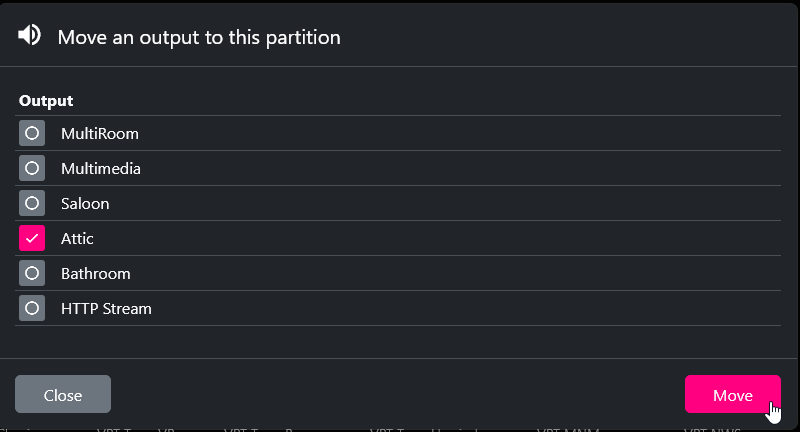Click the speaker volume icon in header

[x=30, y=35]
